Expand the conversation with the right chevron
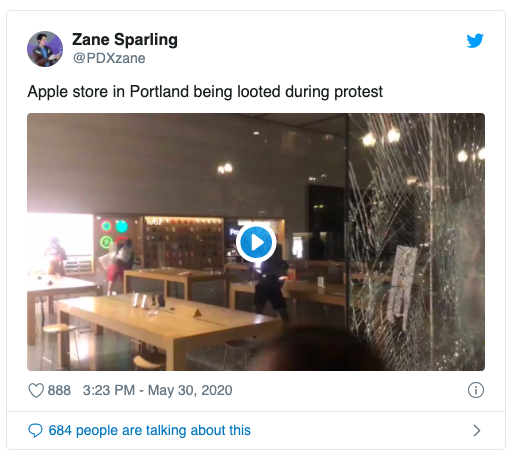Viewport: 516px width, 457px height. [477, 430]
